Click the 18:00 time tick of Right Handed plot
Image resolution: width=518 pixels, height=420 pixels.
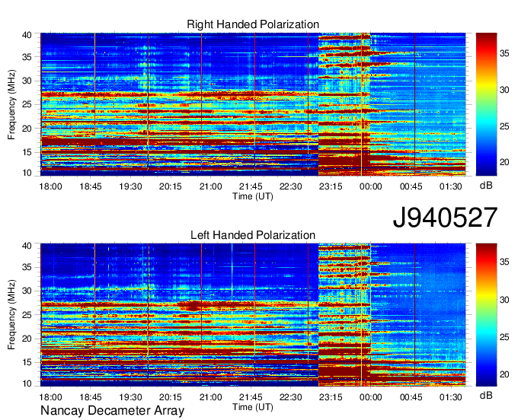pyautogui.click(x=50, y=186)
